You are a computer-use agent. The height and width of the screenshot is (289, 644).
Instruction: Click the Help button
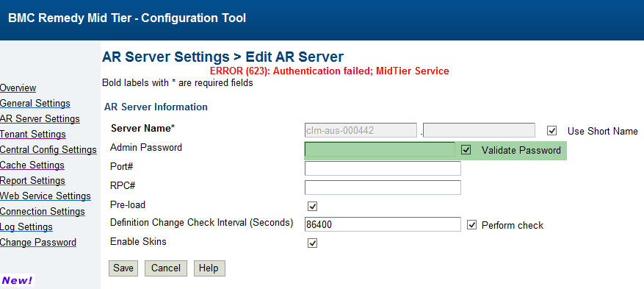[209, 268]
